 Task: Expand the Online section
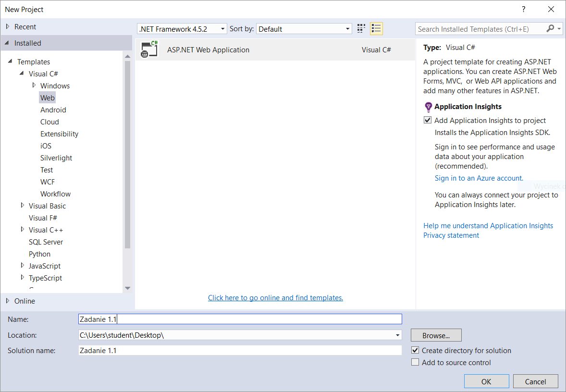(8, 301)
